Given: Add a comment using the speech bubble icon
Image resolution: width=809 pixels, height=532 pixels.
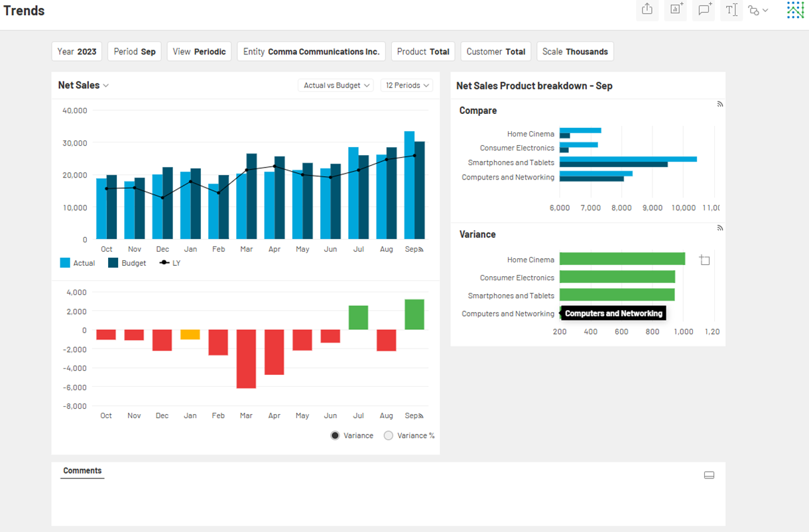Looking at the screenshot, I should (x=704, y=9).
